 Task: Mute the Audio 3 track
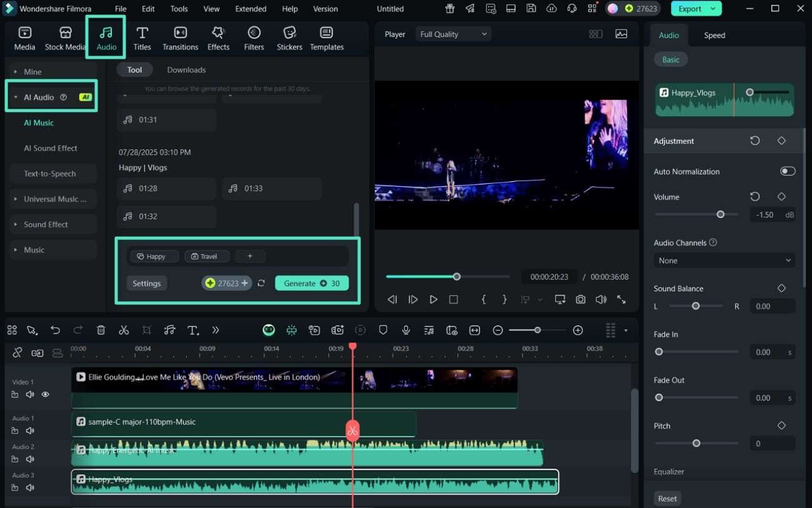(x=30, y=487)
